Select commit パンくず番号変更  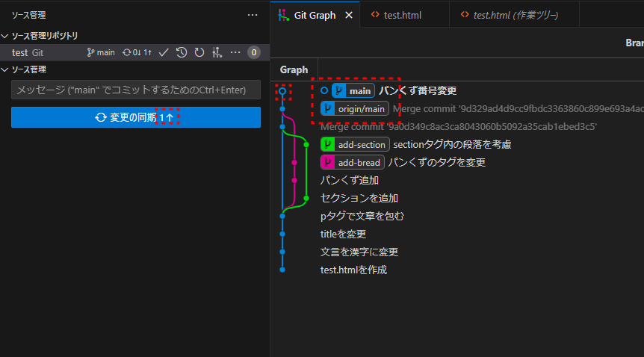(x=418, y=91)
